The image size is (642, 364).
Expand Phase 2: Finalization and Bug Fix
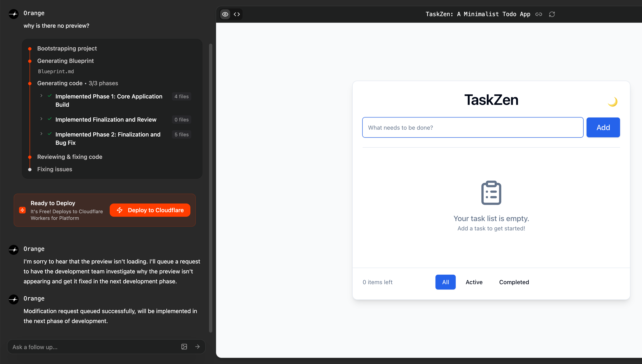point(41,134)
